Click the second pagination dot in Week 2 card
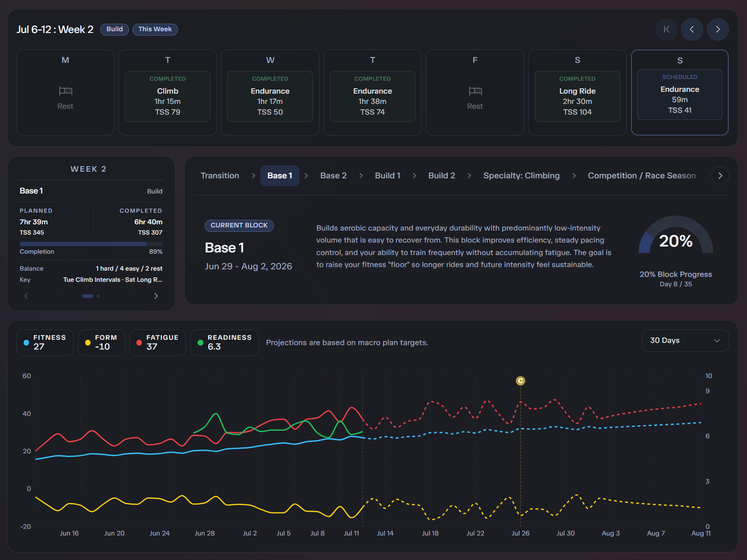Image resolution: width=747 pixels, height=560 pixels. coord(99,296)
